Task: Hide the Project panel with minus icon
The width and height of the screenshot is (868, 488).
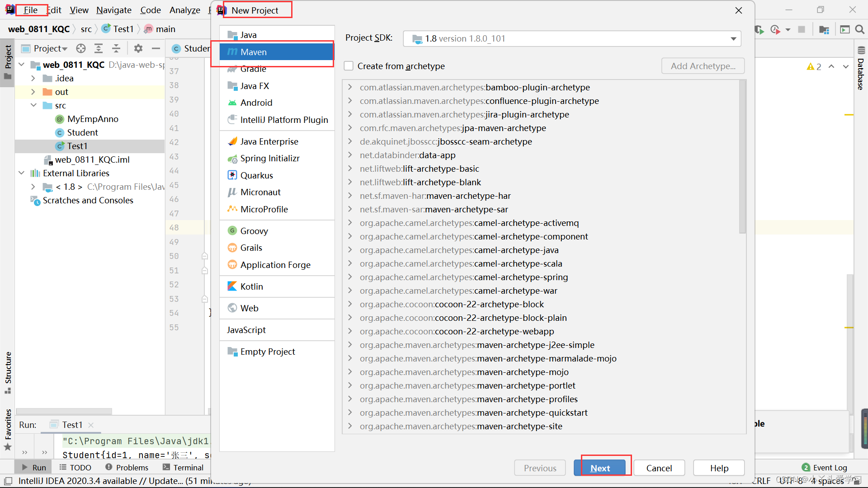Action: pyautogui.click(x=156, y=48)
